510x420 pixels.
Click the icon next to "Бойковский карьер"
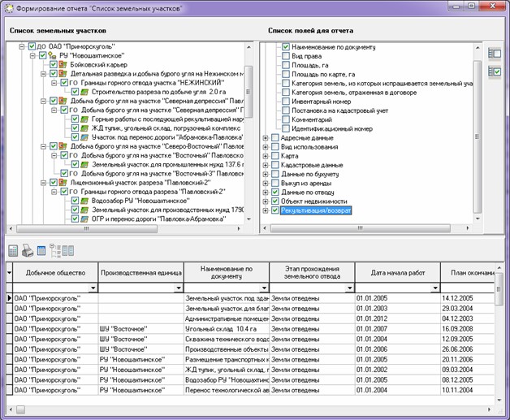click(x=64, y=64)
